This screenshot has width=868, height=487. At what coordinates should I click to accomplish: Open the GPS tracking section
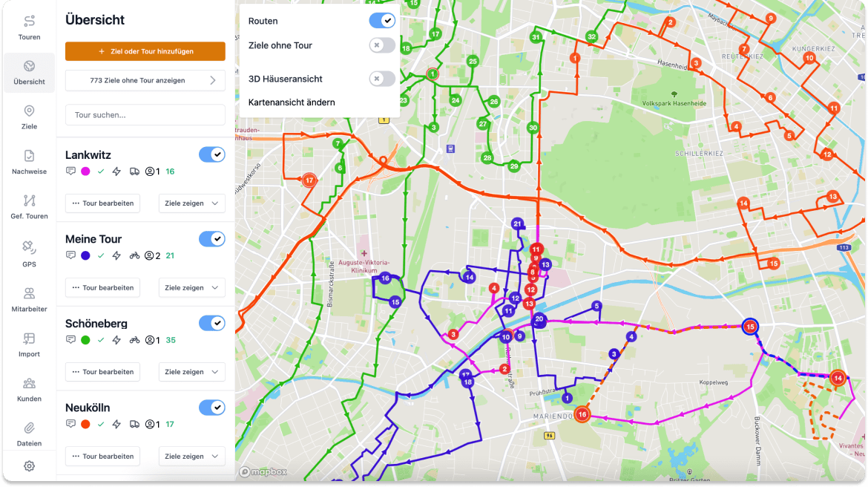tap(30, 254)
